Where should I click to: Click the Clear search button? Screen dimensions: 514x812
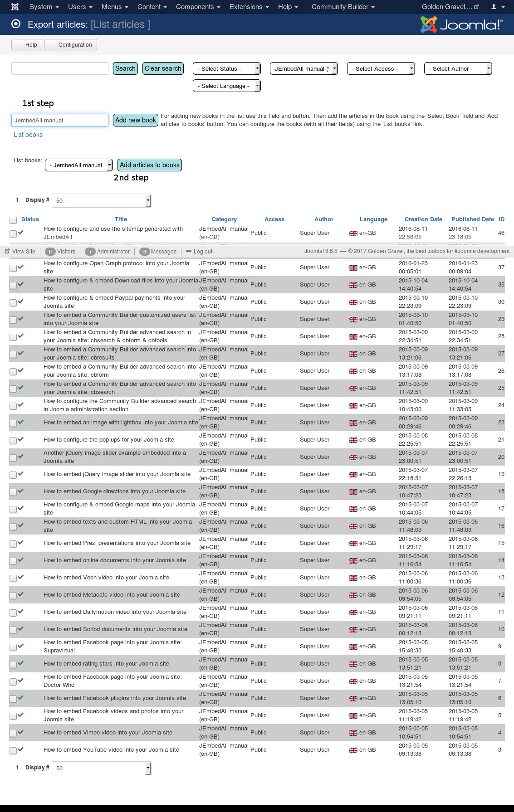163,68
